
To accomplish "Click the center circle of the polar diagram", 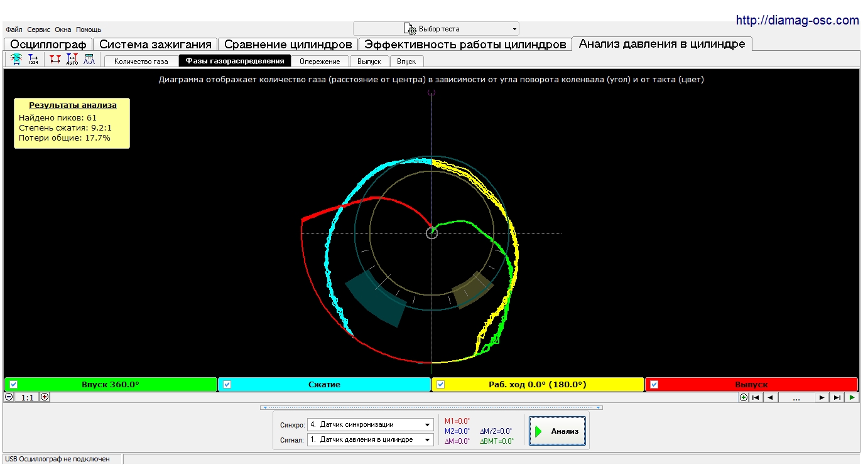I will click(431, 233).
